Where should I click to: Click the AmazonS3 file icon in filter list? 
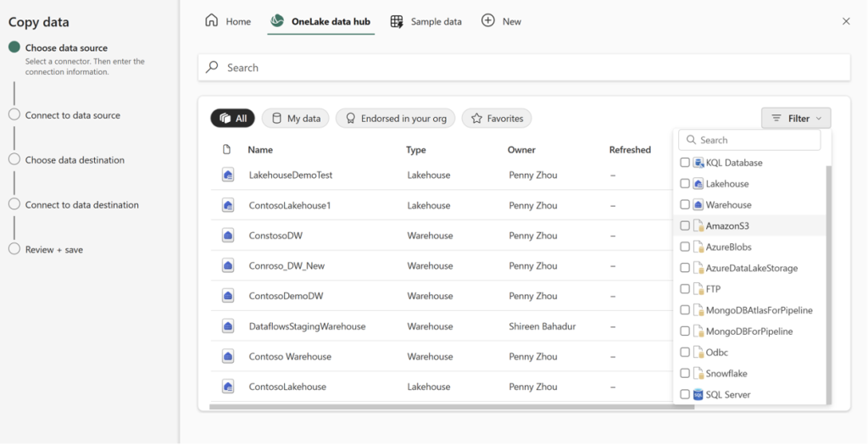tap(698, 225)
